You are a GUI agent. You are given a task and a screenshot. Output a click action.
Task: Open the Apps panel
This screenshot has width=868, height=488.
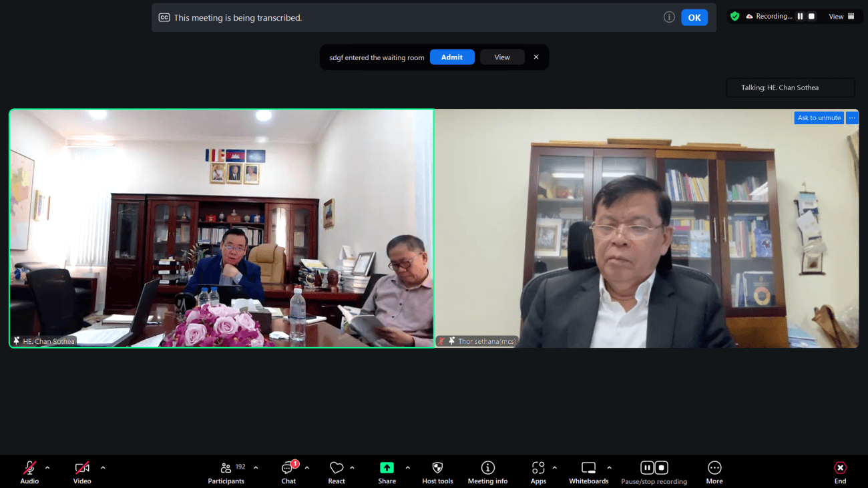(538, 472)
